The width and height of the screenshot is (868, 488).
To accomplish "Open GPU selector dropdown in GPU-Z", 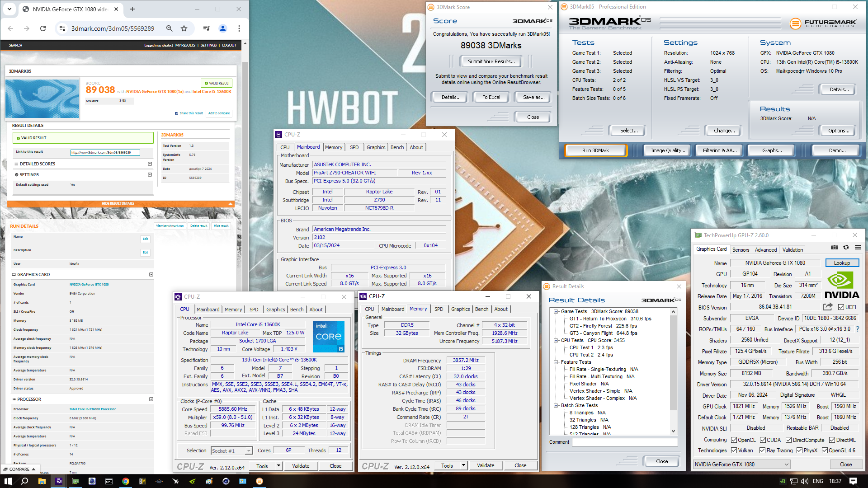I will (x=742, y=465).
